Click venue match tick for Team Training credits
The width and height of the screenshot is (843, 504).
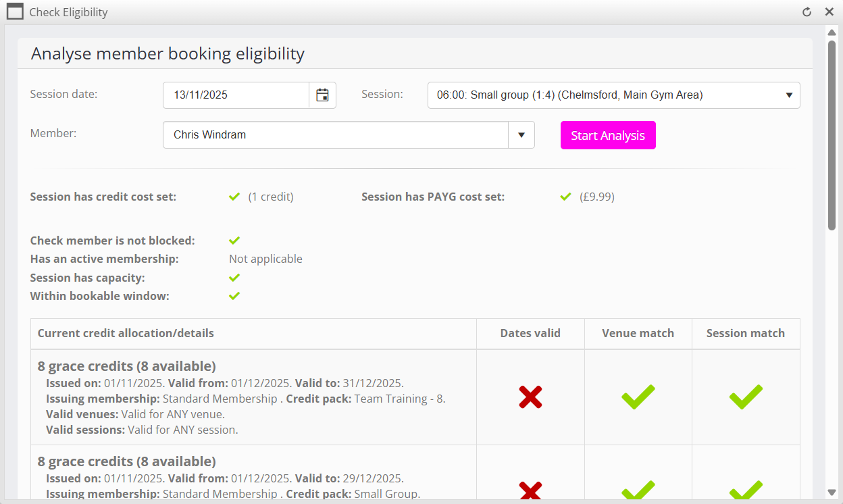pos(638,397)
